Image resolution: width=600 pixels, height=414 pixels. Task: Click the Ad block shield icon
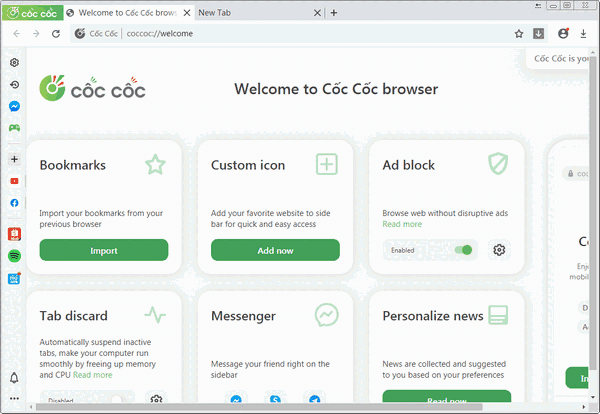tap(498, 164)
